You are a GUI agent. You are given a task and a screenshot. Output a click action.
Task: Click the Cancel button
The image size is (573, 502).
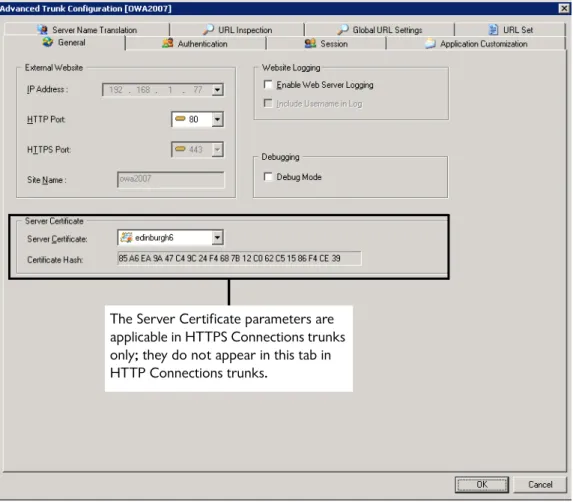[540, 484]
